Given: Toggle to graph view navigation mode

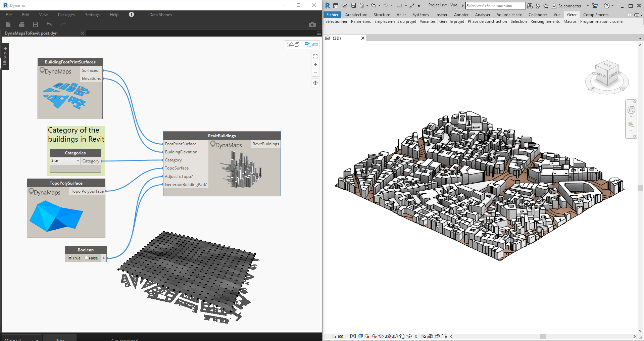Looking at the screenshot, I should pos(311,45).
